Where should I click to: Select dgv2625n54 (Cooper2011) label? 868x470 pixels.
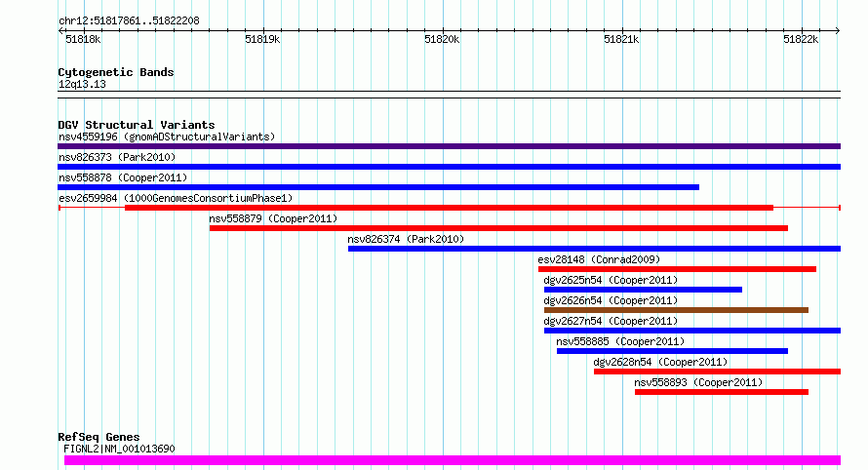[611, 280]
